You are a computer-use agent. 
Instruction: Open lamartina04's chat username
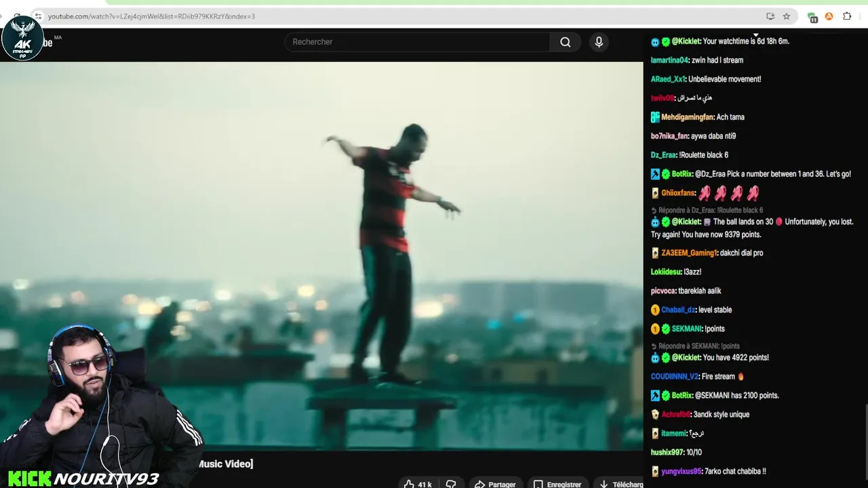[x=669, y=60]
